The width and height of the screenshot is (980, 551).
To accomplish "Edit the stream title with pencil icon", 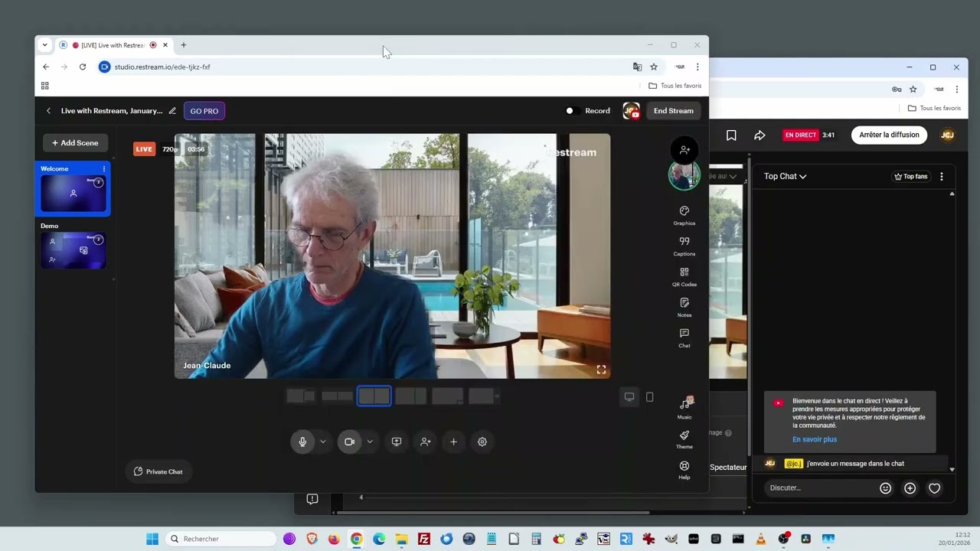I will click(172, 111).
